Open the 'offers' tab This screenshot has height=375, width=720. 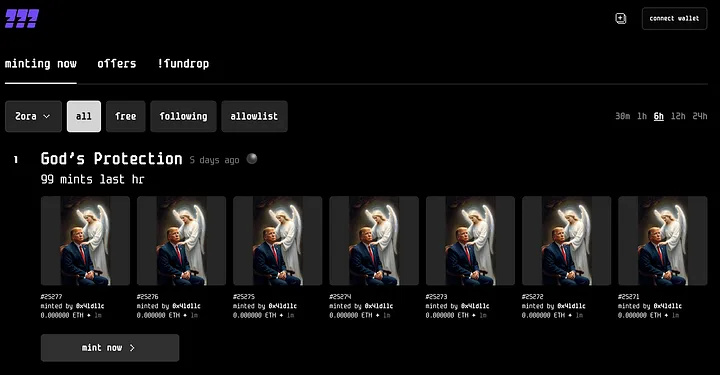point(117,64)
